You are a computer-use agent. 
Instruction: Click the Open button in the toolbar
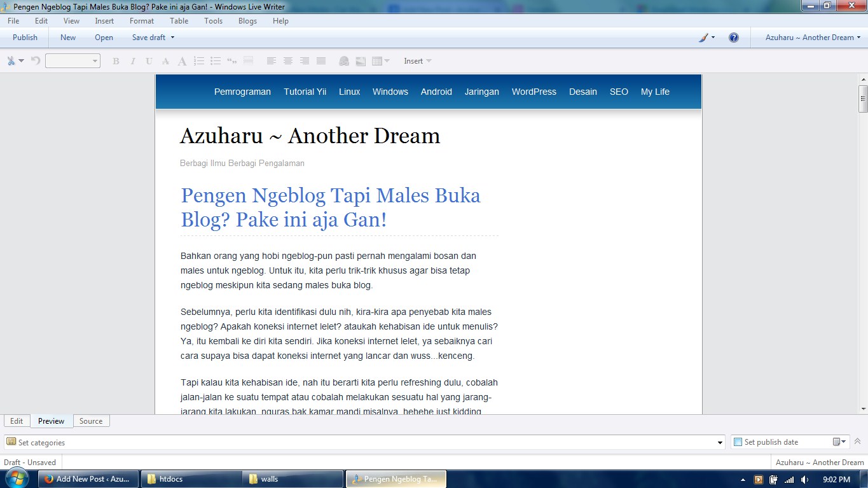click(104, 38)
